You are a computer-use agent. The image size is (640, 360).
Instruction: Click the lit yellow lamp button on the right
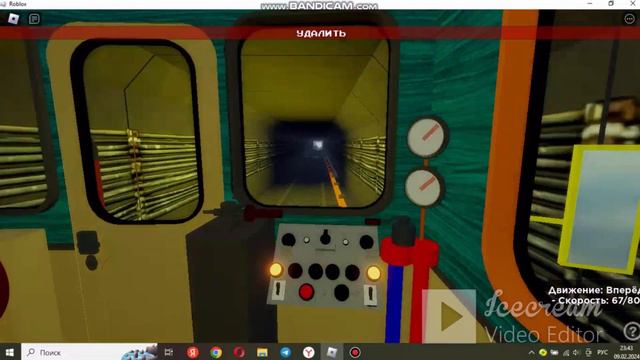373,273
